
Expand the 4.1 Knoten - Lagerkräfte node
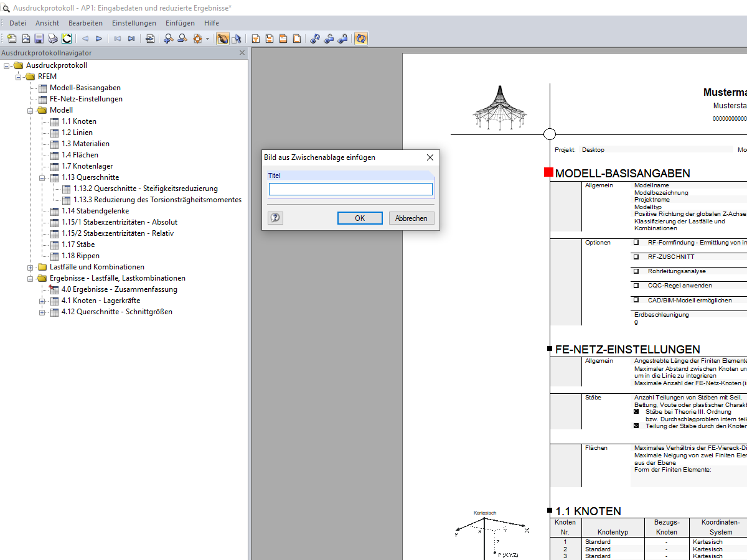pos(42,301)
